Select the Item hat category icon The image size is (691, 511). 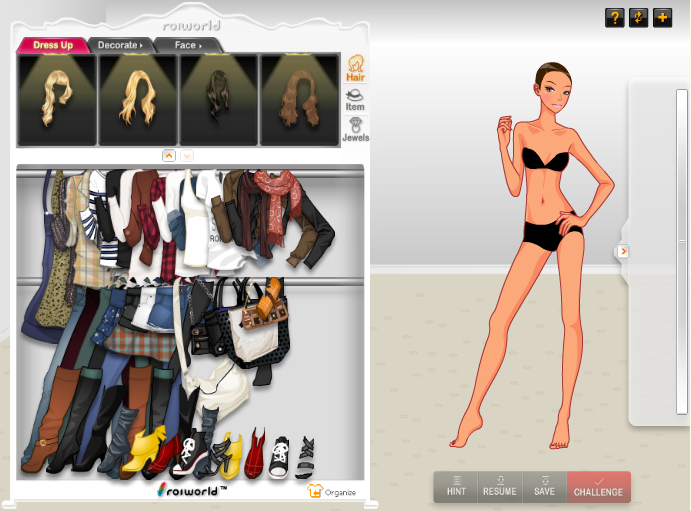point(355,98)
